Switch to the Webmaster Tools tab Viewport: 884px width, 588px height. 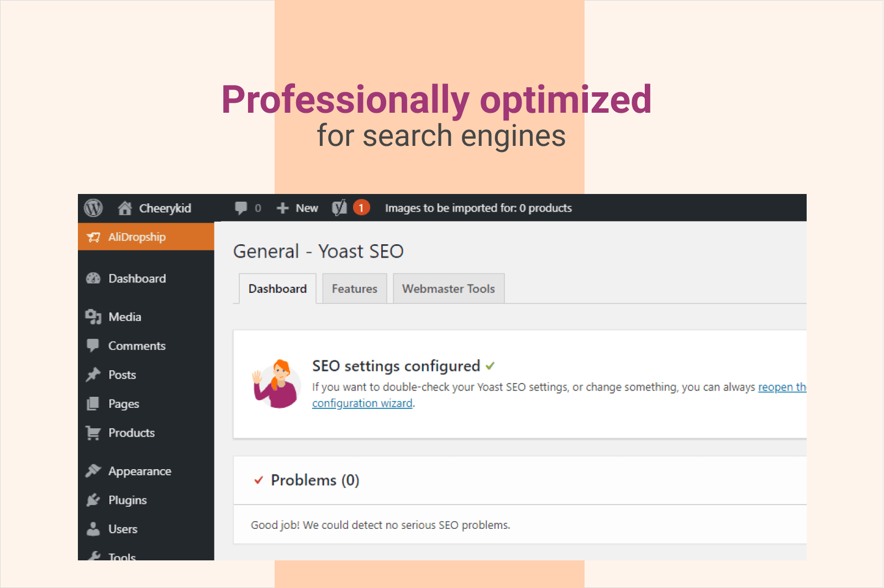coord(448,288)
